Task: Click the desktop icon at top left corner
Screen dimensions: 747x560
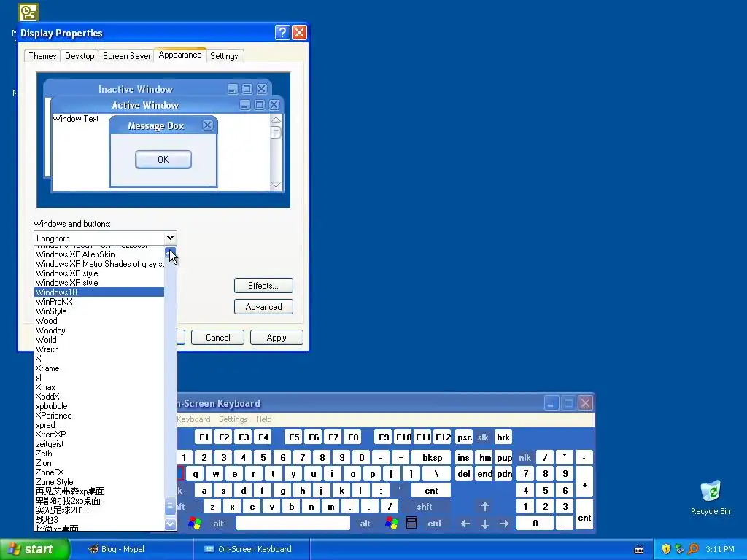Action: tap(28, 12)
